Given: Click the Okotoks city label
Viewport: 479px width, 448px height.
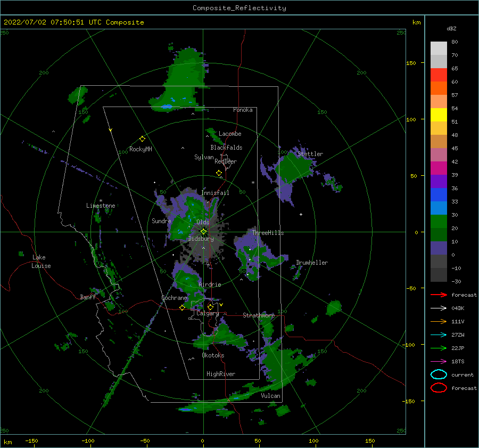Looking at the screenshot, I should click(213, 355).
